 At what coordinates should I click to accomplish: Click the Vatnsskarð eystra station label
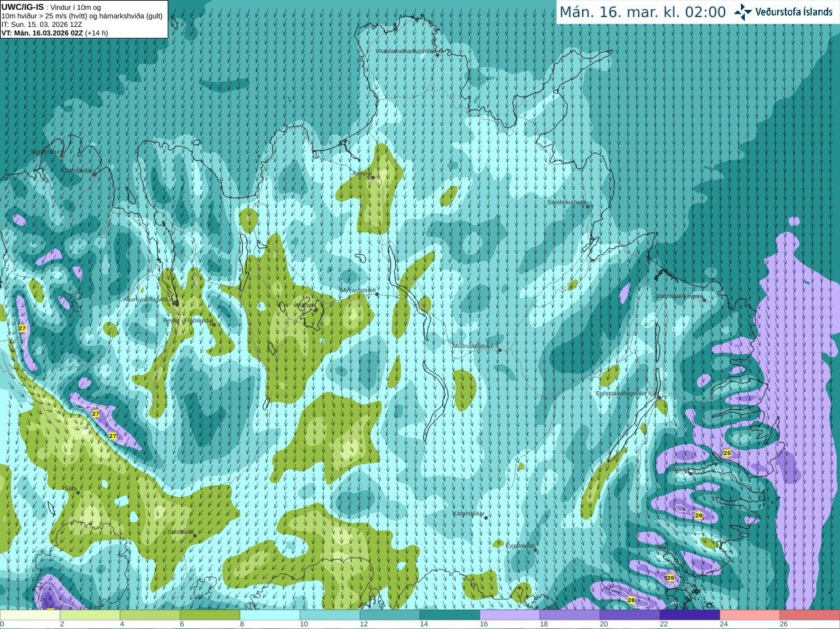point(680,296)
